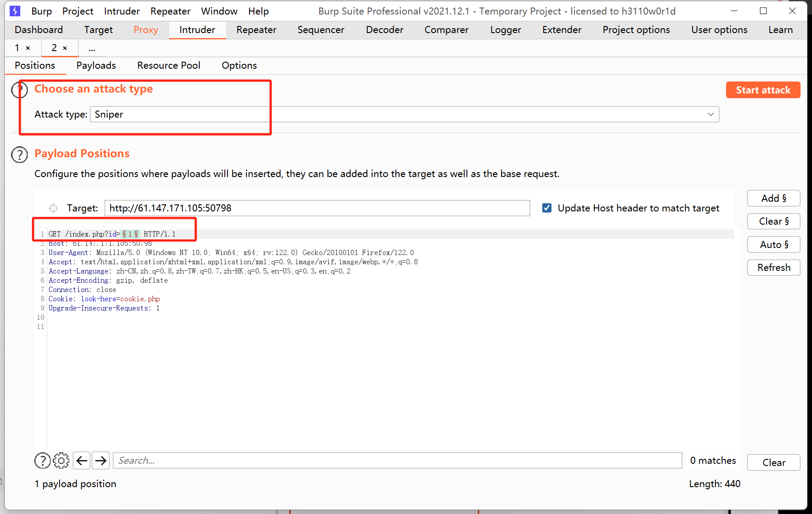Click the target crosshair icon
The height and width of the screenshot is (514, 812).
coord(53,208)
